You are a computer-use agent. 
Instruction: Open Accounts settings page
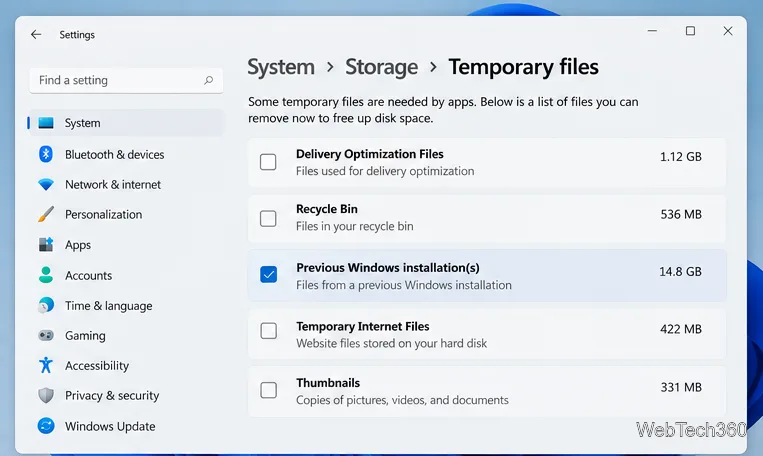coord(127,275)
